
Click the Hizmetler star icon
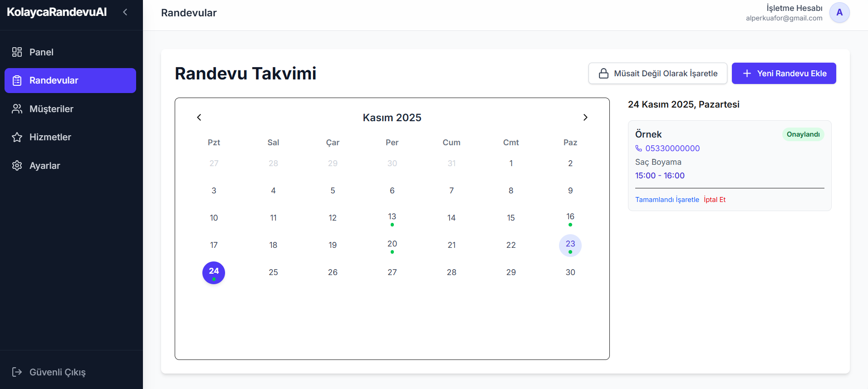pyautogui.click(x=17, y=137)
